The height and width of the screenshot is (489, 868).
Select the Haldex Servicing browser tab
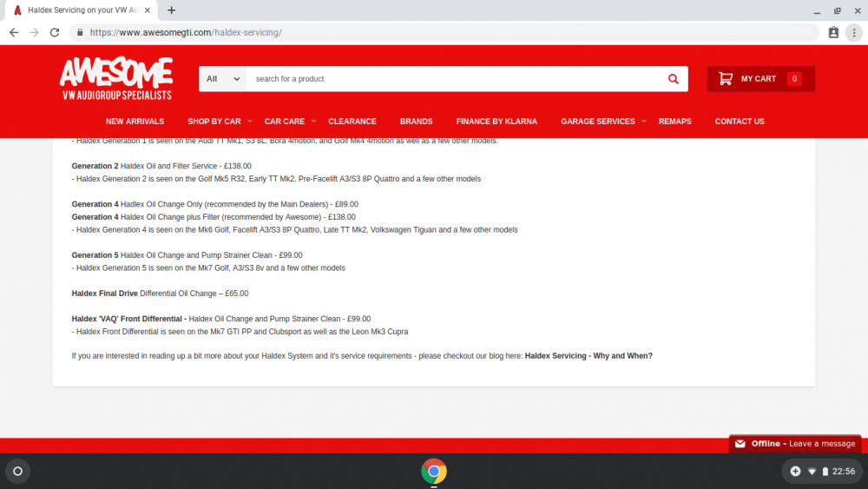pos(82,10)
